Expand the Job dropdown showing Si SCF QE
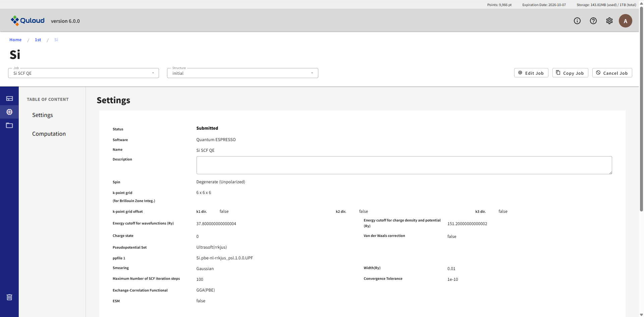 (83, 73)
